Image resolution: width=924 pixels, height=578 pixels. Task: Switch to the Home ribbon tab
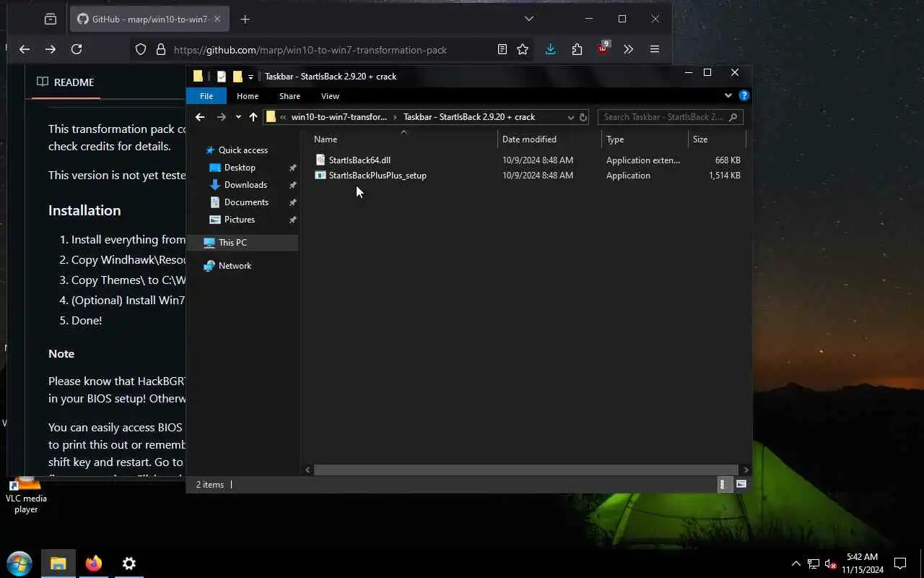248,96
